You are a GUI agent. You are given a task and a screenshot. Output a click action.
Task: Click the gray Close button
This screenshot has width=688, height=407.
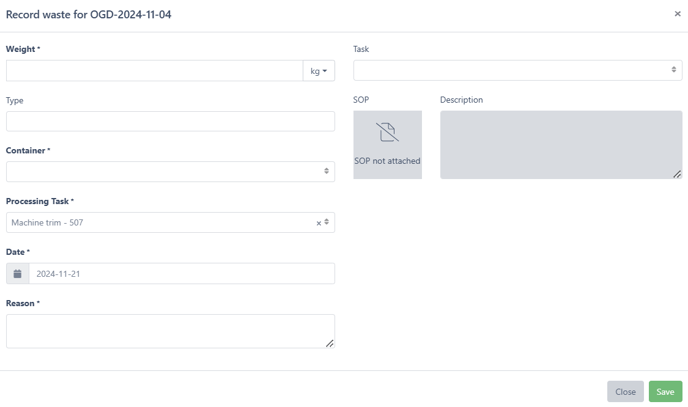(x=625, y=392)
